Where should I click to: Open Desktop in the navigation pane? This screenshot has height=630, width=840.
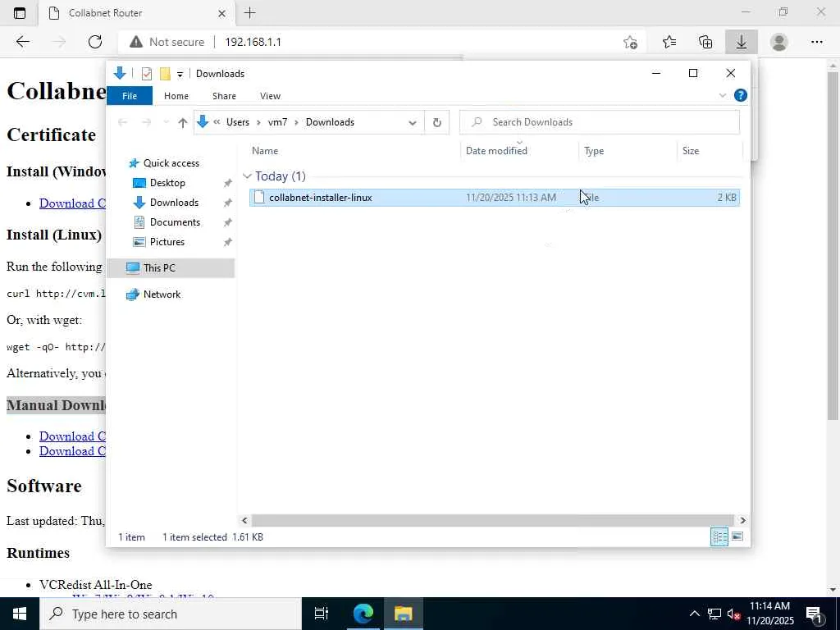click(167, 183)
